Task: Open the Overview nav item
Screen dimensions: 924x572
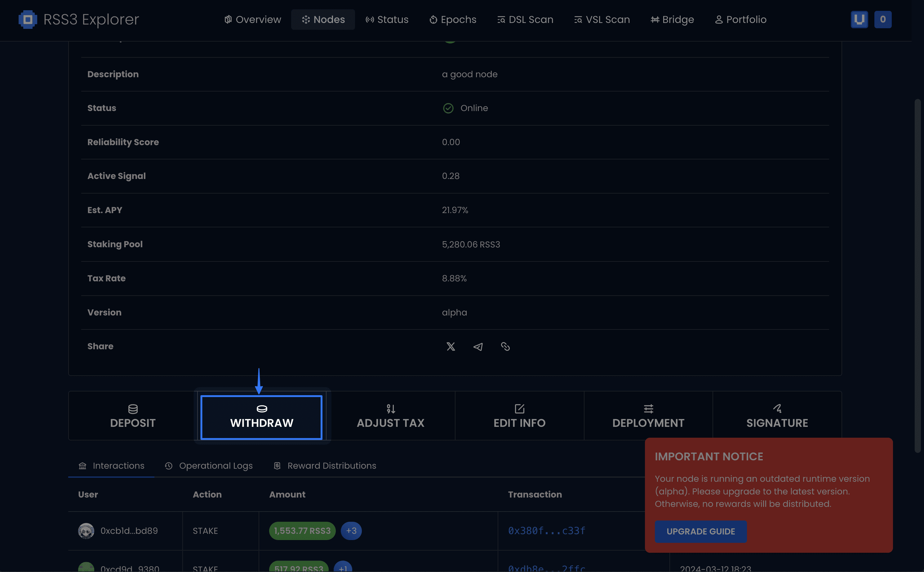Action: 253,19
